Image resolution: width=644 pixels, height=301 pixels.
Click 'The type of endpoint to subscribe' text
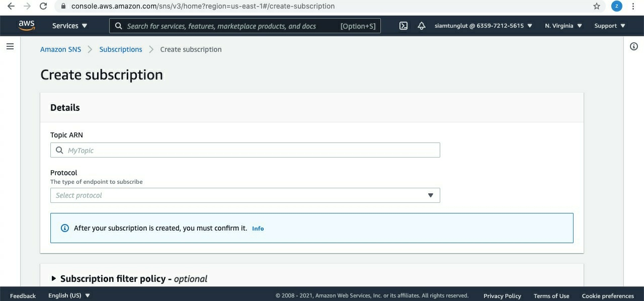pyautogui.click(x=97, y=182)
